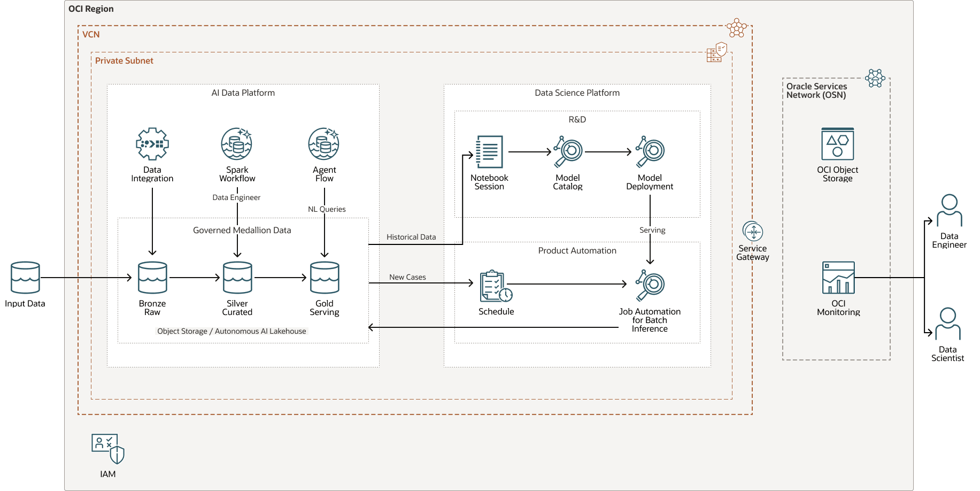Click the 'IAM' caption text
This screenshot has width=980, height=491.
point(108,474)
